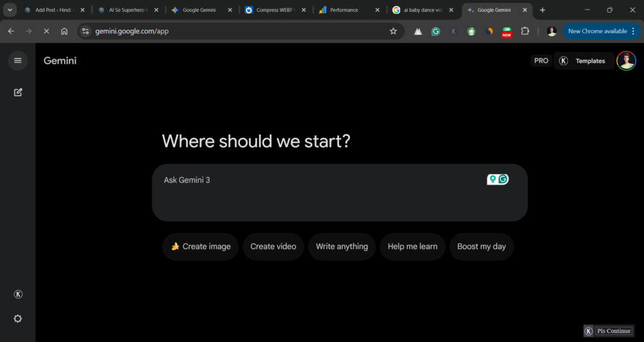Open the Chrome Extensions puzzle icon
Viewport: 644px width, 342px height.
tap(525, 31)
